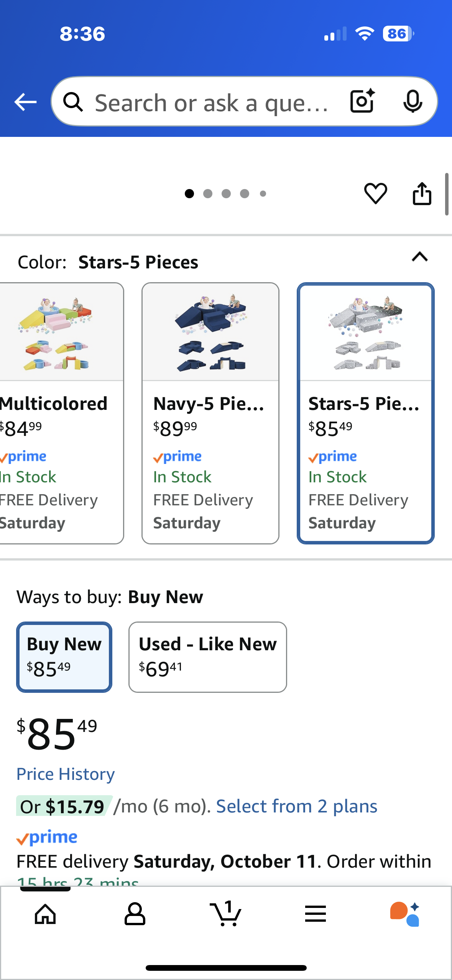Screen dimensions: 452x980
Task: Tap the back arrow icon
Action: click(x=25, y=102)
